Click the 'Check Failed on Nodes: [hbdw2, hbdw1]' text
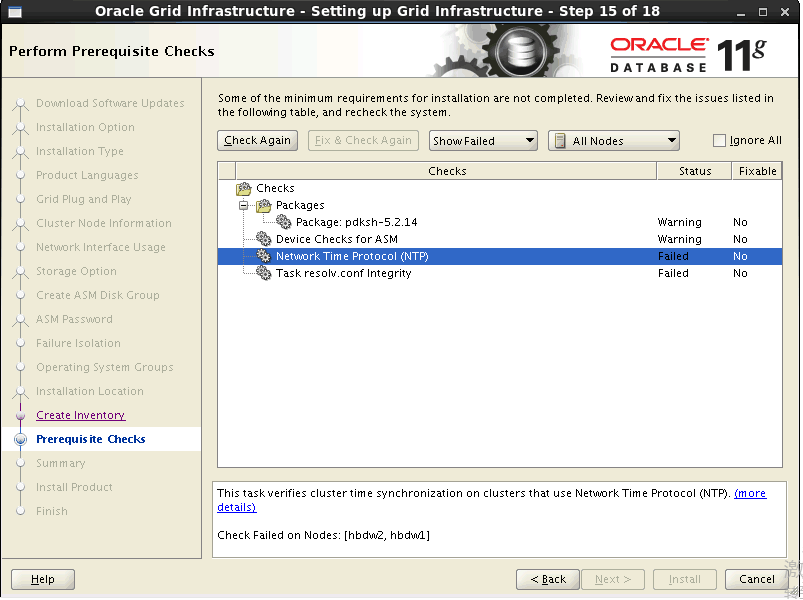This screenshot has width=803, height=600. coord(323,535)
